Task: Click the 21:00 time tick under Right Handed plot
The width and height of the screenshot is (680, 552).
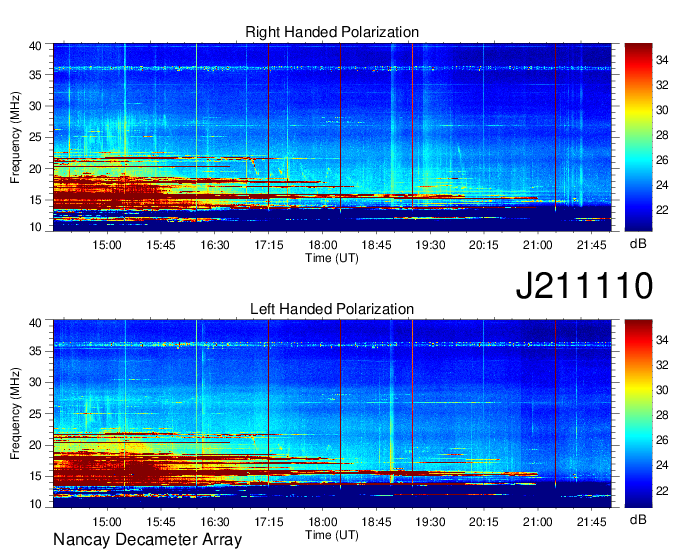Action: tap(538, 245)
